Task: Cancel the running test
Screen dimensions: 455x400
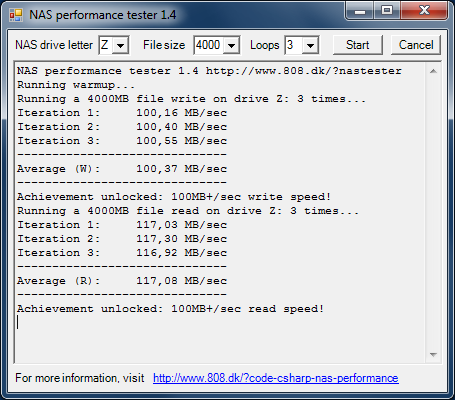Action: pos(416,45)
